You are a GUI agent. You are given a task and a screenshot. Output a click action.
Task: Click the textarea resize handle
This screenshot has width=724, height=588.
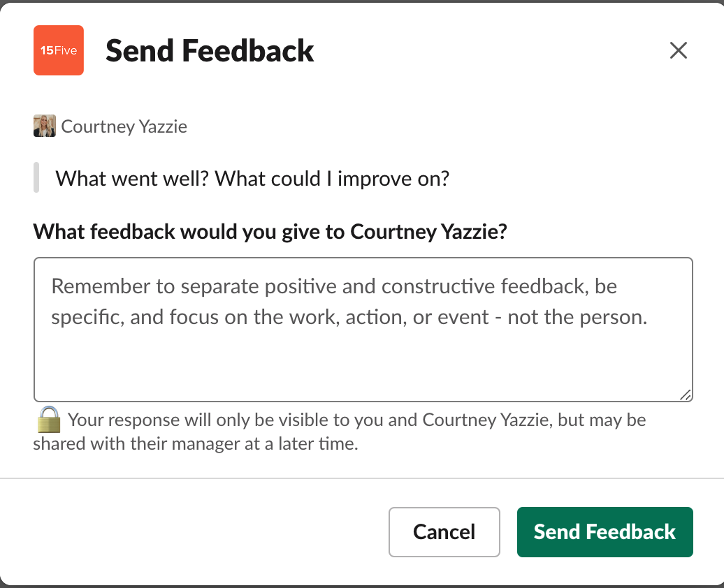click(686, 392)
